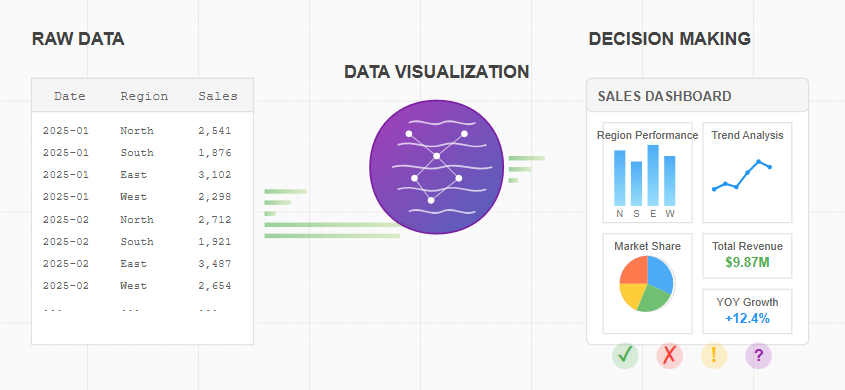
Task: Click the green checkmark icon
Action: click(x=625, y=356)
